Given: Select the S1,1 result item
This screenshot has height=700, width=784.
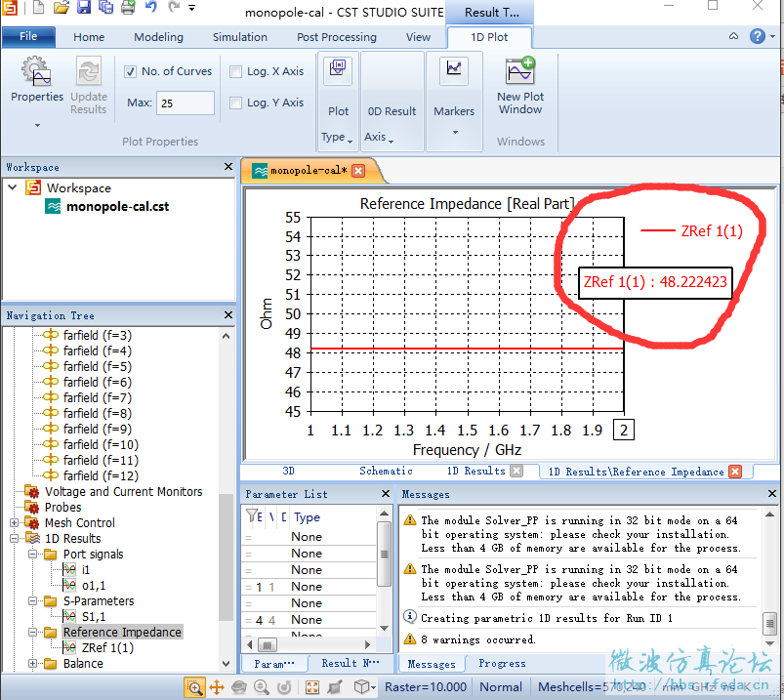Looking at the screenshot, I should pos(94,616).
